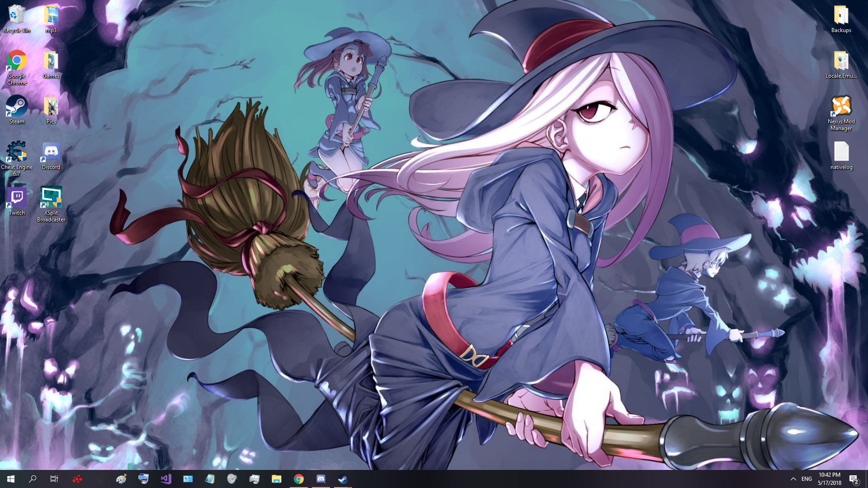Select the Cheat Engine 6.7 shortcut
868x488 pixels.
click(17, 159)
